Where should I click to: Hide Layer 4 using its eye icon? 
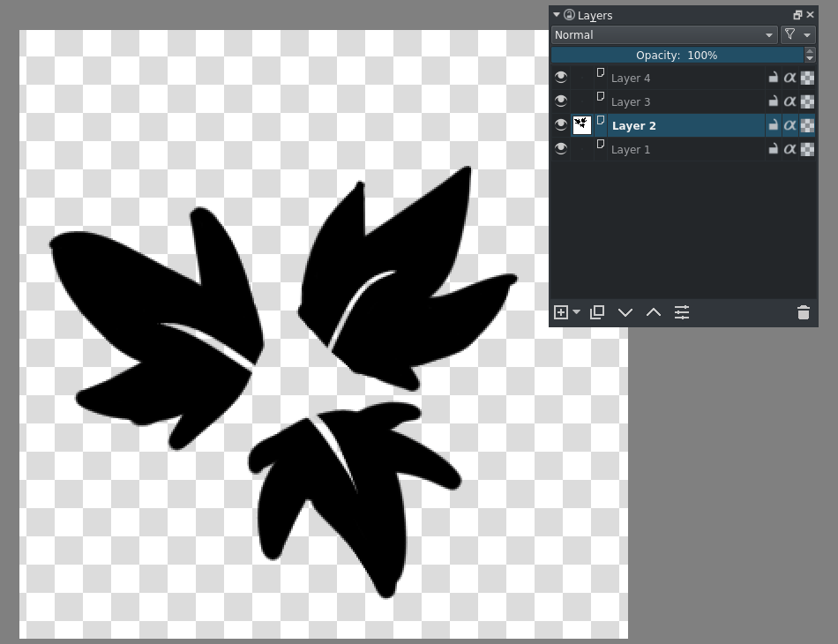tap(561, 78)
